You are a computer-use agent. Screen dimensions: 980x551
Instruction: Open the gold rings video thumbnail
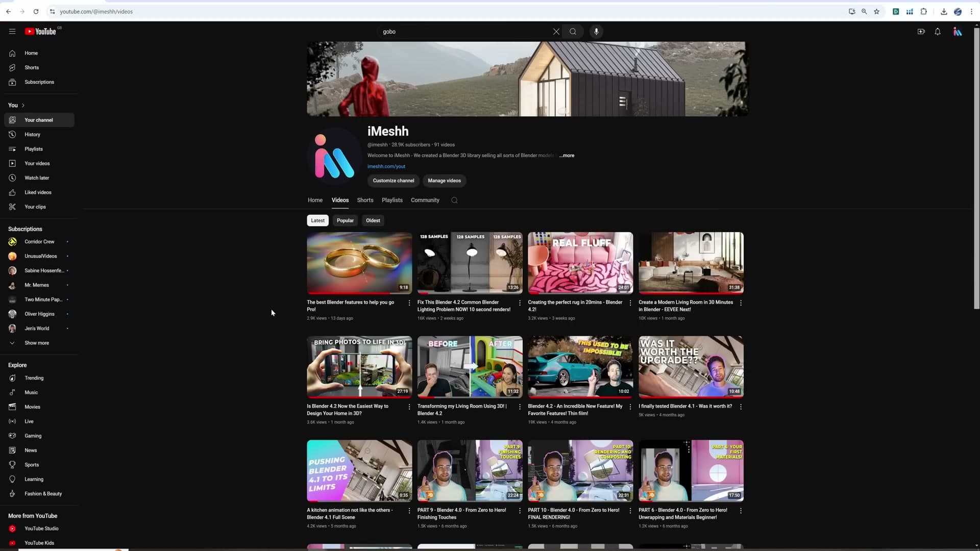point(359,263)
